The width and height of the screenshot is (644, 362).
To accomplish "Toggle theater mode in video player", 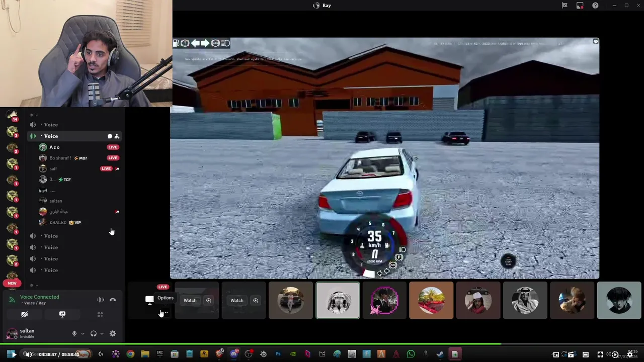I will click(x=586, y=354).
